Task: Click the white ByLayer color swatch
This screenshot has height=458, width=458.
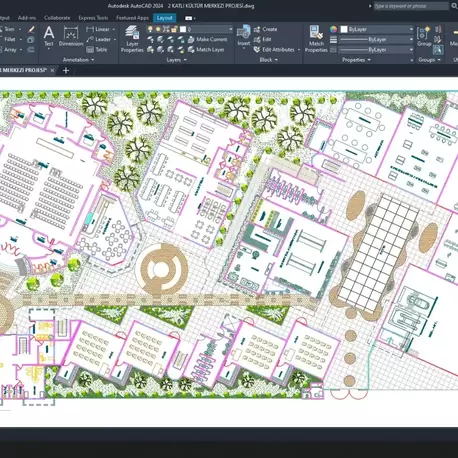Action: click(x=344, y=29)
